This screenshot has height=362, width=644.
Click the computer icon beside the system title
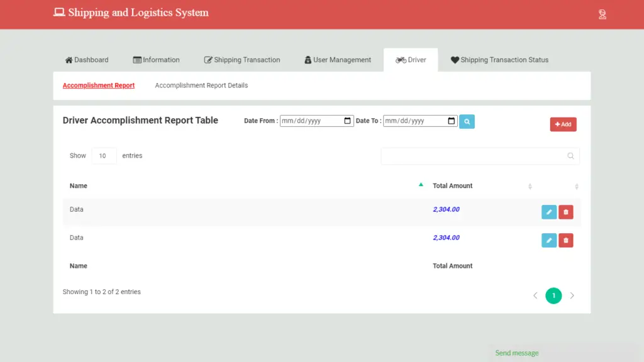[x=58, y=11]
